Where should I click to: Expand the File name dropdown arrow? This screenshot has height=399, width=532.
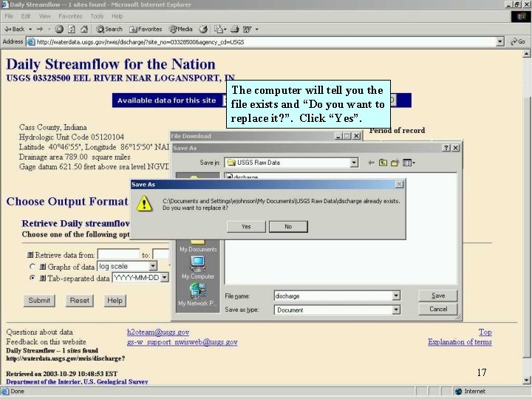(396, 296)
